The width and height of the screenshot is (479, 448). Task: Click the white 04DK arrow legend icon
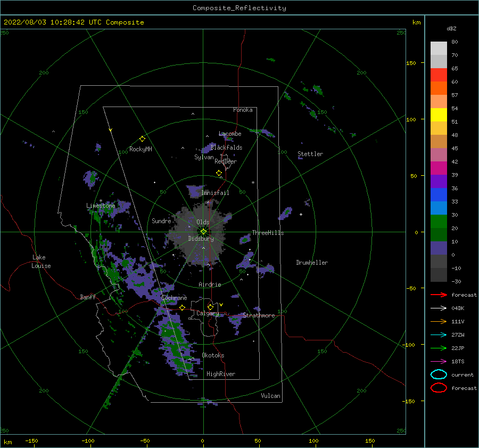click(x=439, y=308)
